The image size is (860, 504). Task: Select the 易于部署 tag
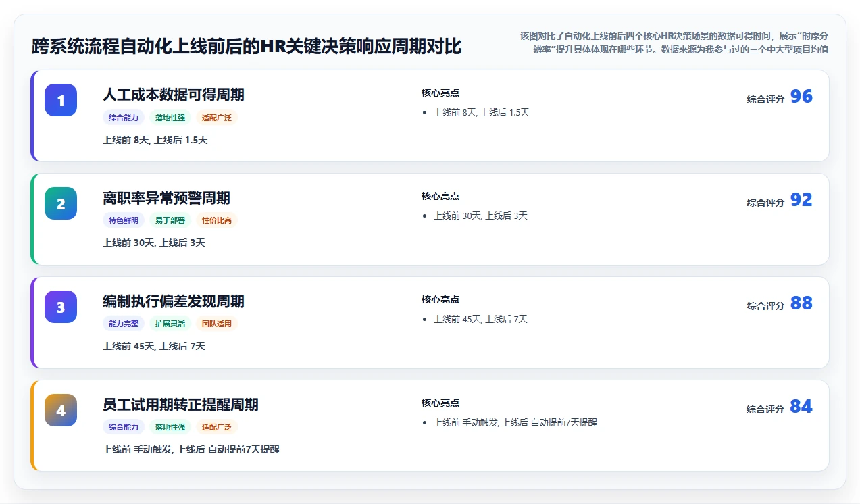(170, 220)
